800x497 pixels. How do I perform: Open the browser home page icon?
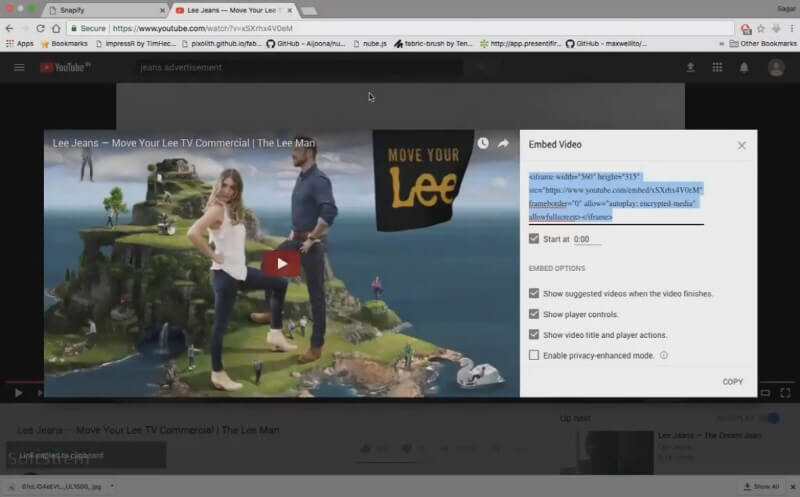pos(56,29)
